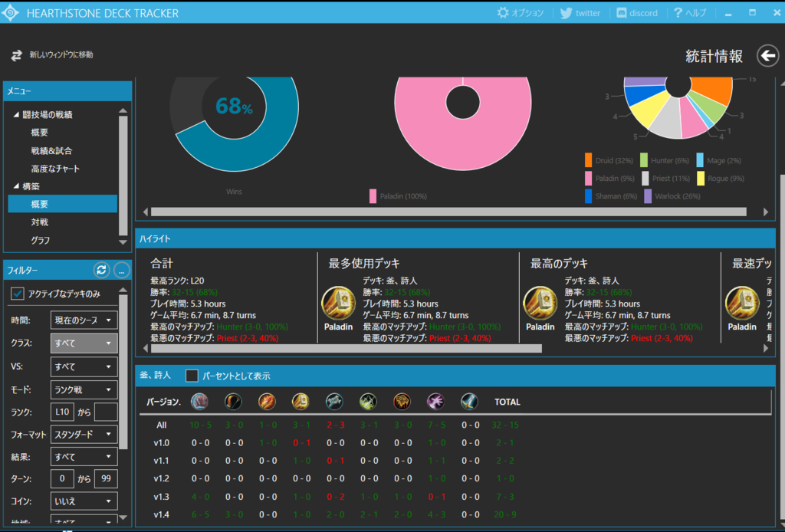Click '32 - 15' total in All row
The height and width of the screenshot is (532, 785).
(504, 425)
